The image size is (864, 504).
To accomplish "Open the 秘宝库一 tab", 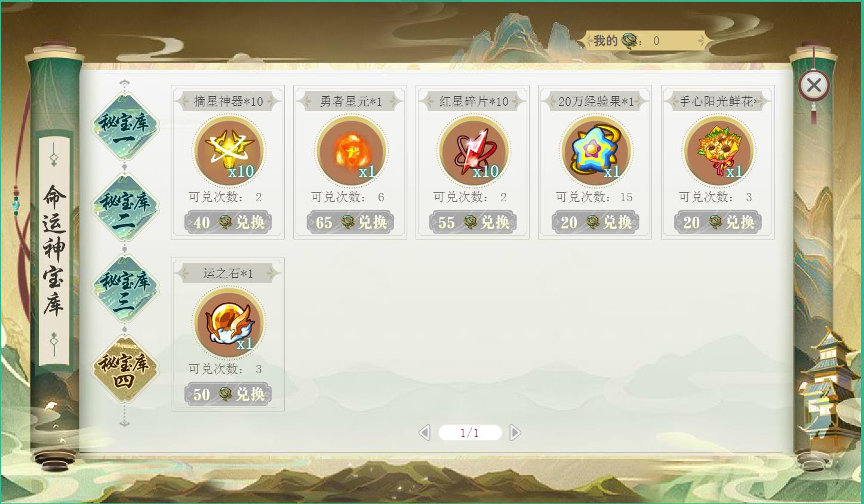I will point(124,126).
